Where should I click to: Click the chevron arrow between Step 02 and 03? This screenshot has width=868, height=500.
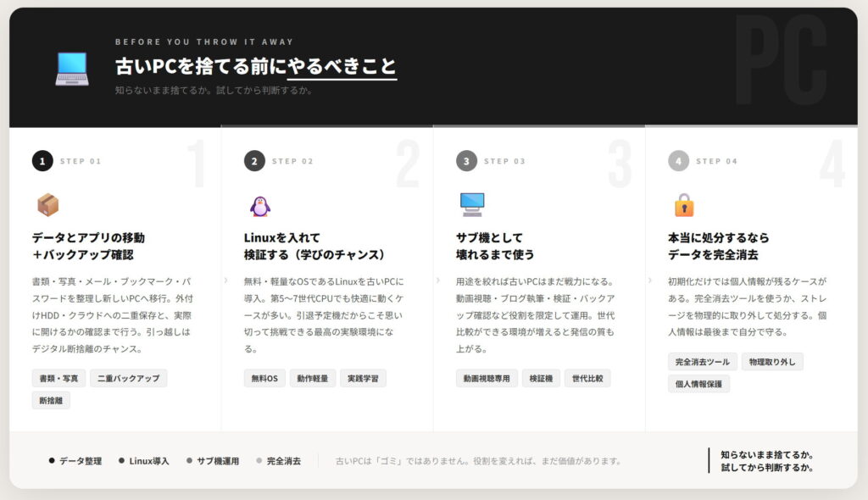(x=437, y=280)
